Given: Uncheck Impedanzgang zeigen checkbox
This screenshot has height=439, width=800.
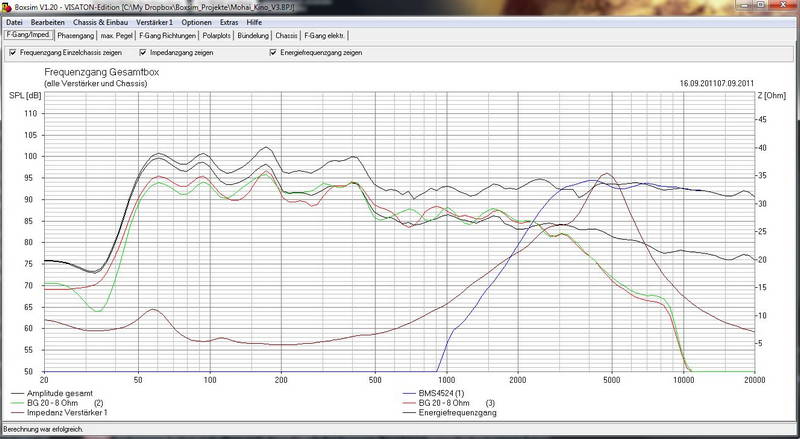Looking at the screenshot, I should tap(144, 52).
